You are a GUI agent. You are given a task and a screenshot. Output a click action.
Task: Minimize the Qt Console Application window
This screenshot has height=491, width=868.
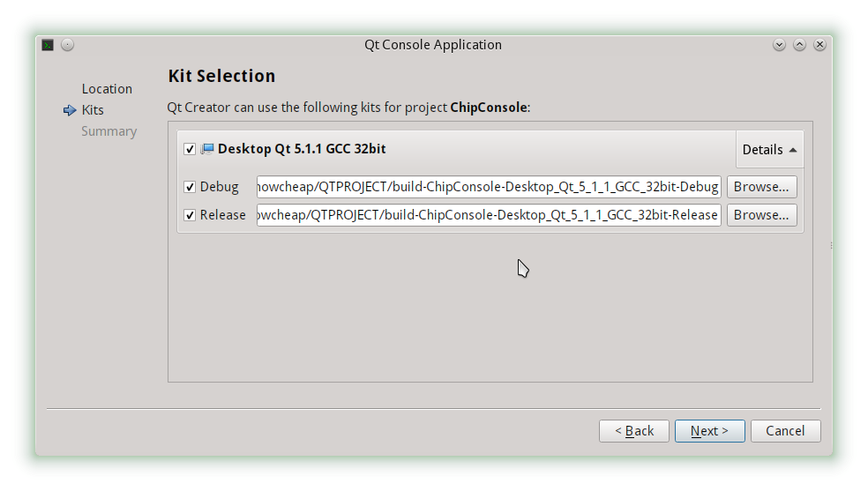779,45
